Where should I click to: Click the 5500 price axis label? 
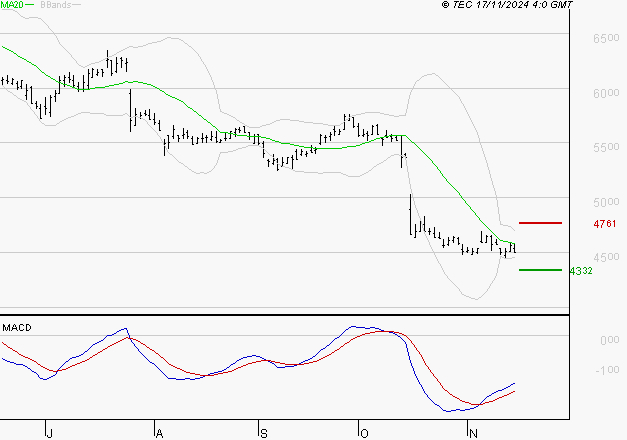[x=606, y=147]
